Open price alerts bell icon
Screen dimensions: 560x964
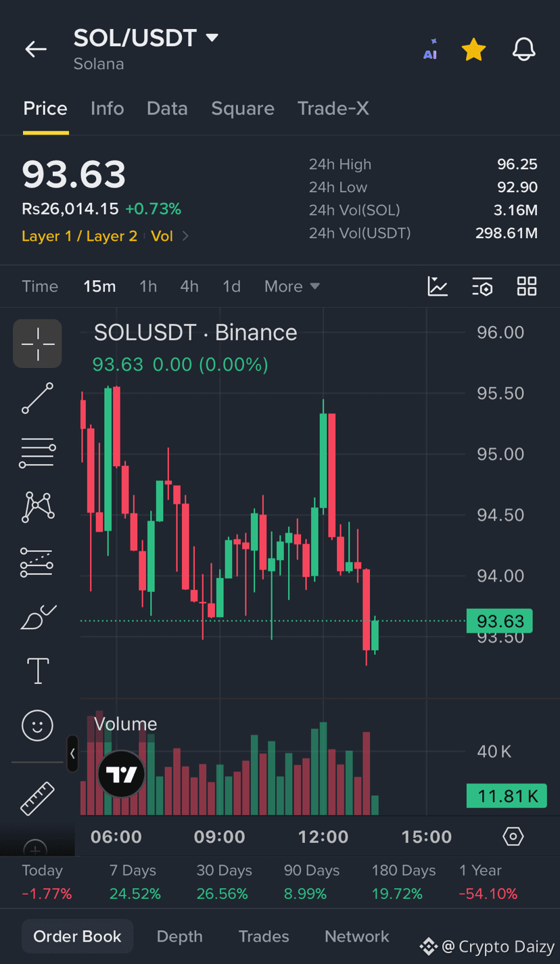coord(524,49)
